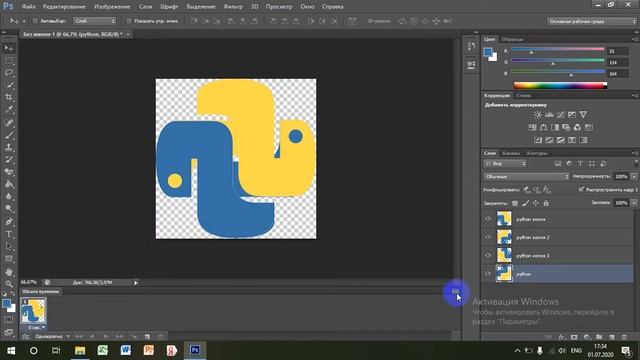Open the Слой auto-select dropdown
The height and width of the screenshot is (360, 640).
coord(95,21)
